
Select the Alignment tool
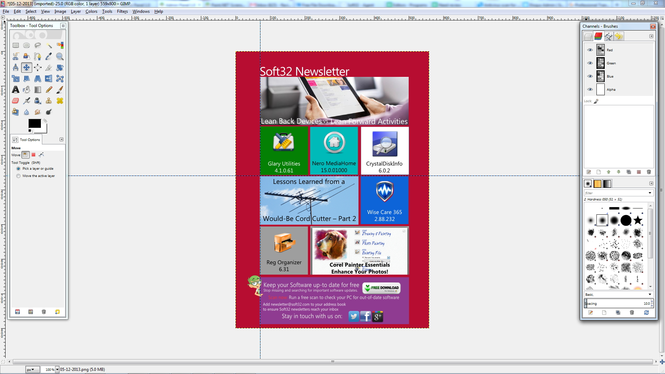pos(38,67)
